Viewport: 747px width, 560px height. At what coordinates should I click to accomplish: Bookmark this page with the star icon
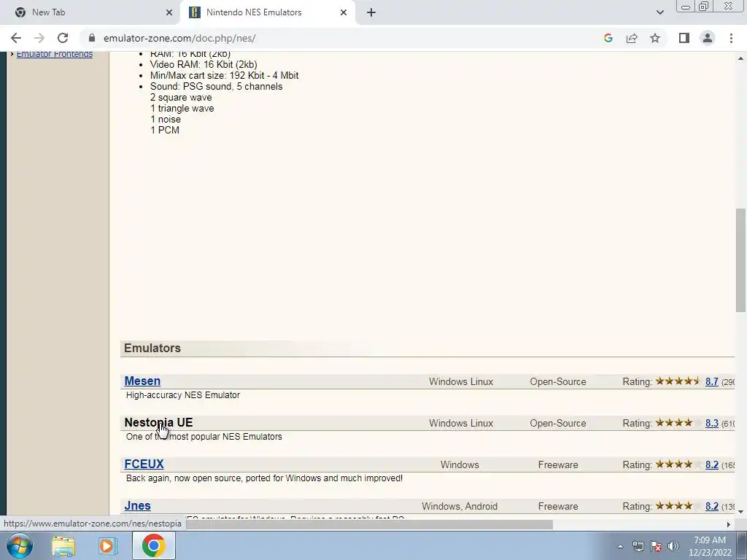(655, 38)
